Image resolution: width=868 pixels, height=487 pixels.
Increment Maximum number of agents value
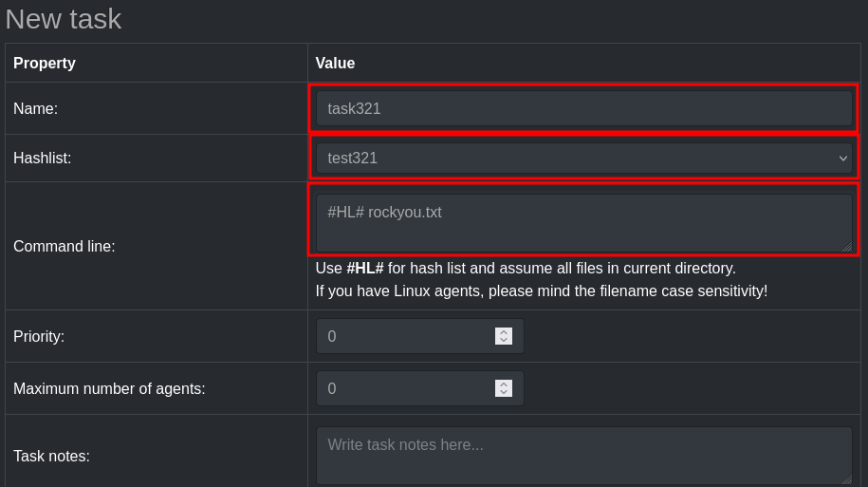point(504,384)
